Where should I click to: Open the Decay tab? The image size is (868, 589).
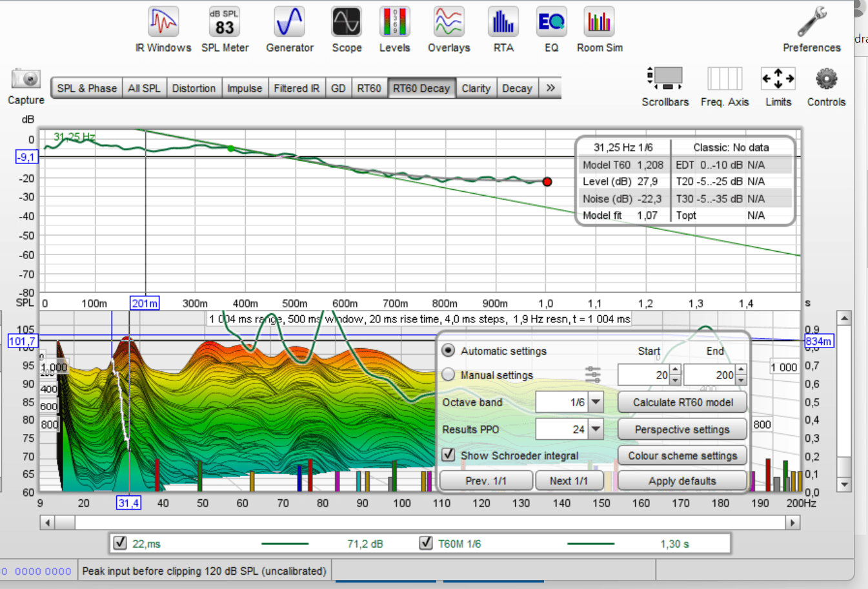[x=518, y=88]
